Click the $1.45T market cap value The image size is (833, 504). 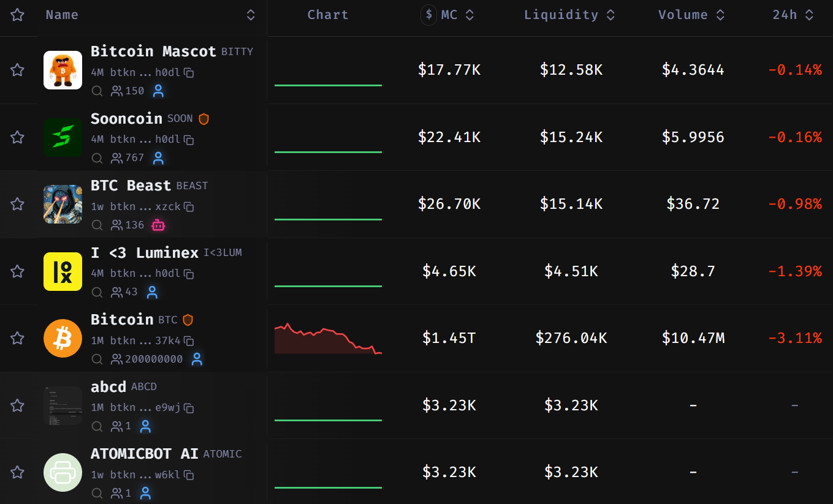pyautogui.click(x=449, y=338)
